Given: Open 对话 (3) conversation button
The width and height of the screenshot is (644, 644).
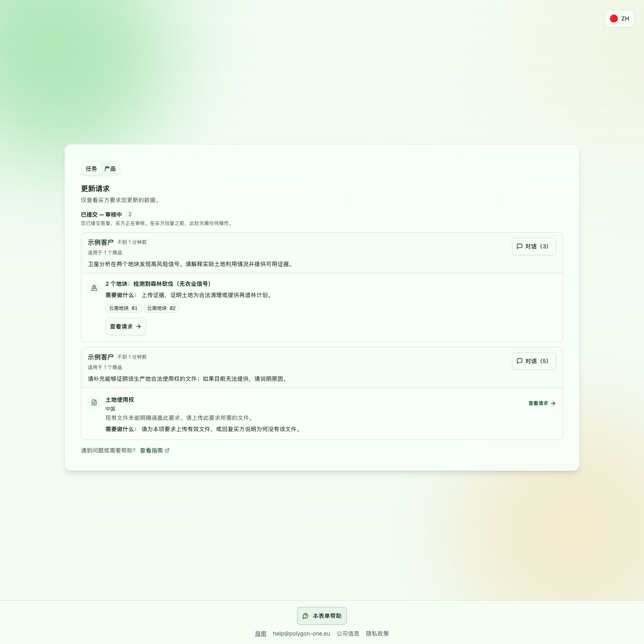Looking at the screenshot, I should [x=534, y=246].
